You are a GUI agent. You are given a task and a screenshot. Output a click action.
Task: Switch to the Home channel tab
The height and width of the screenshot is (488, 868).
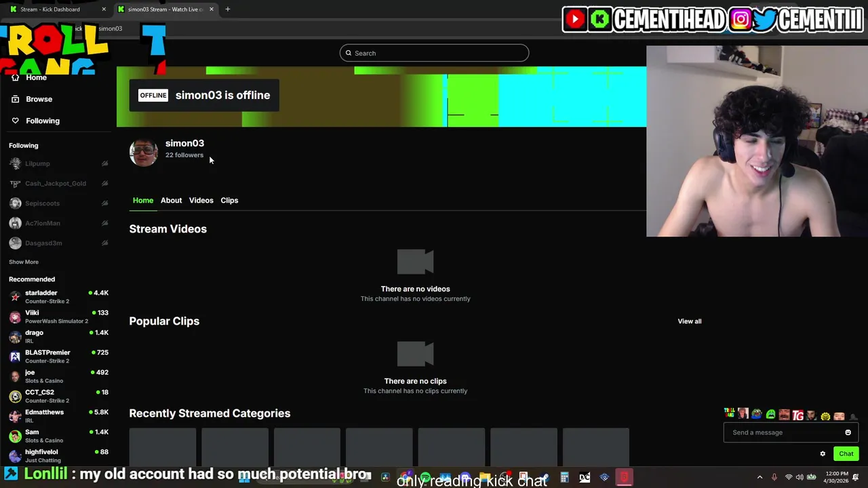[x=143, y=201]
